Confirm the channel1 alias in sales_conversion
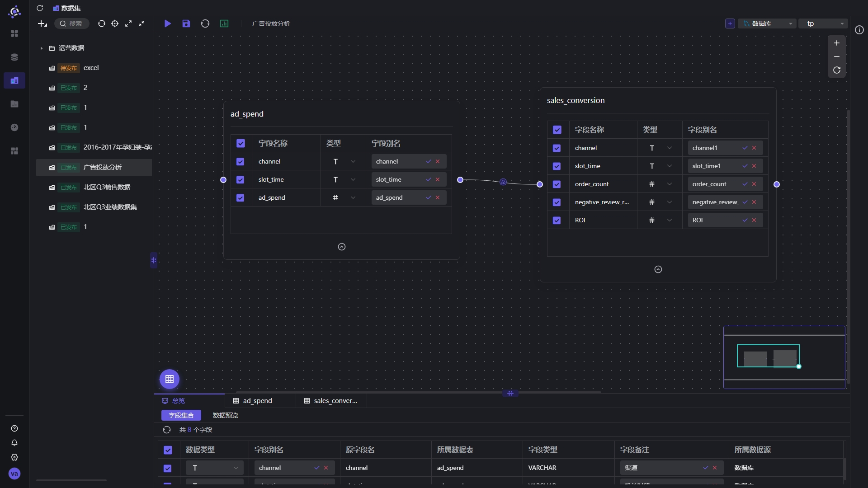The image size is (868, 488). (x=745, y=148)
